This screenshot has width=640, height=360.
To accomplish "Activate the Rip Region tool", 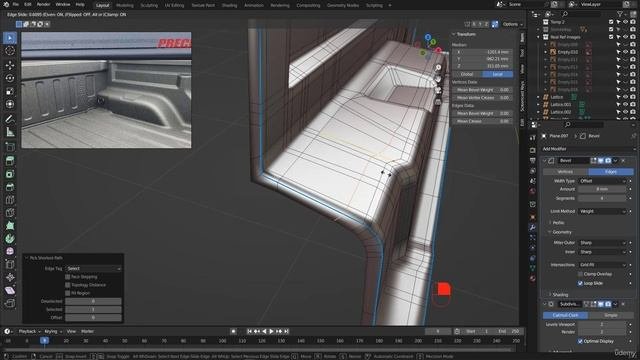I will (x=10, y=303).
